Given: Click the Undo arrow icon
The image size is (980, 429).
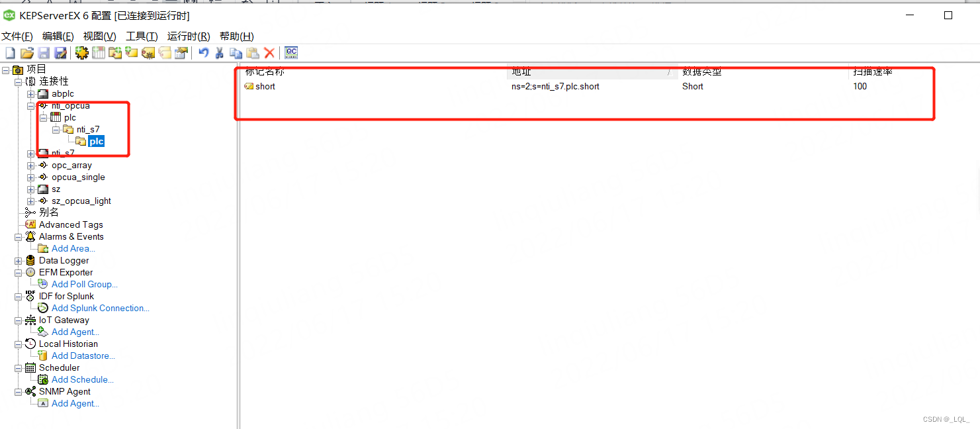Looking at the screenshot, I should point(204,53).
